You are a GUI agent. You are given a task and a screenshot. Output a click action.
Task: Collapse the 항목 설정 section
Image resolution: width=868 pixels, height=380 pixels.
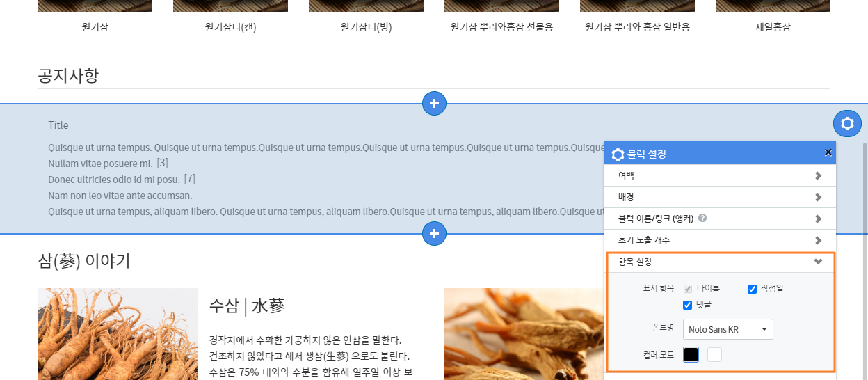[x=720, y=262]
